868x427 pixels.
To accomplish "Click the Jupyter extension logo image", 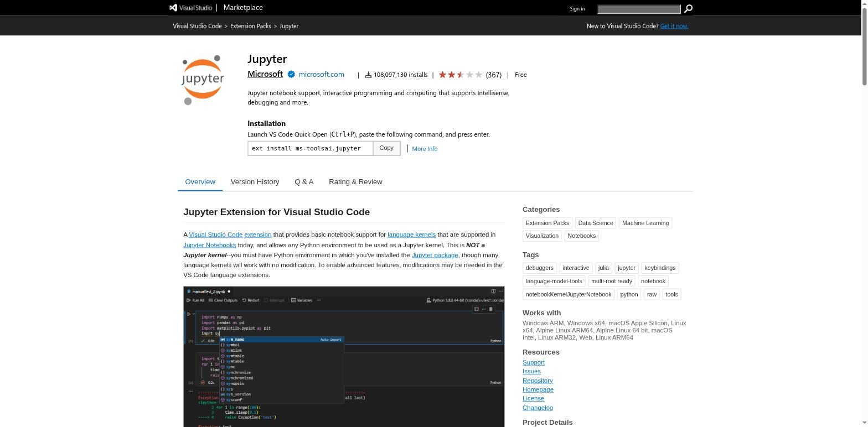I will [203, 80].
